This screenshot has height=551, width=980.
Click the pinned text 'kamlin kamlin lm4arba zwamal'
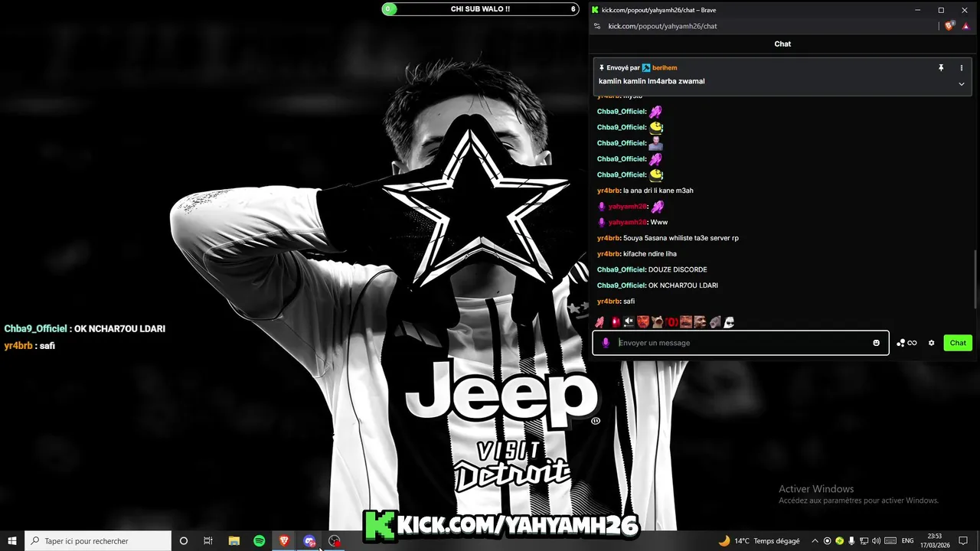coord(652,81)
